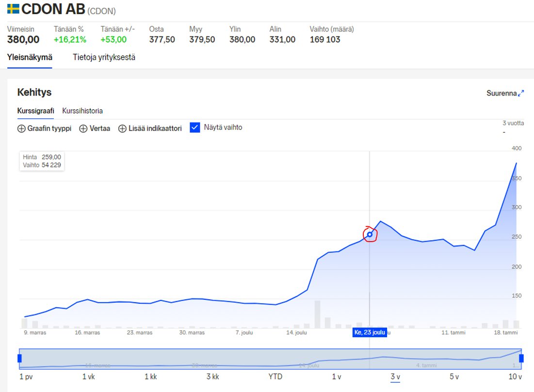The width and height of the screenshot is (534, 392).
Task: Open the Lisää indikaattori menu
Action: tap(150, 129)
